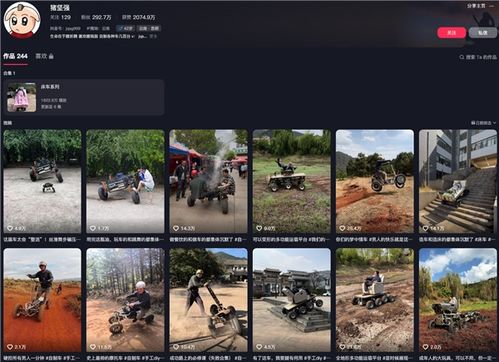Click the gray 私信 message button
The image size is (499, 362).
pyautogui.click(x=482, y=33)
